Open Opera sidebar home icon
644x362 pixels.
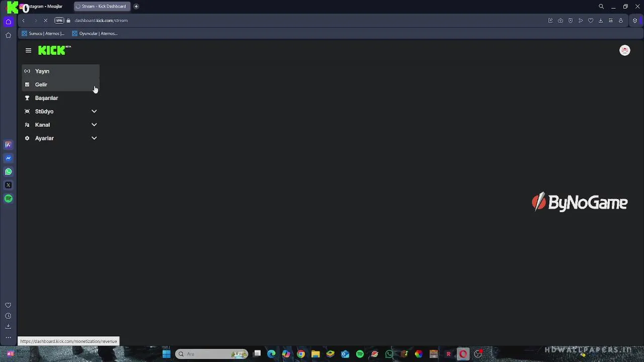pos(8,22)
